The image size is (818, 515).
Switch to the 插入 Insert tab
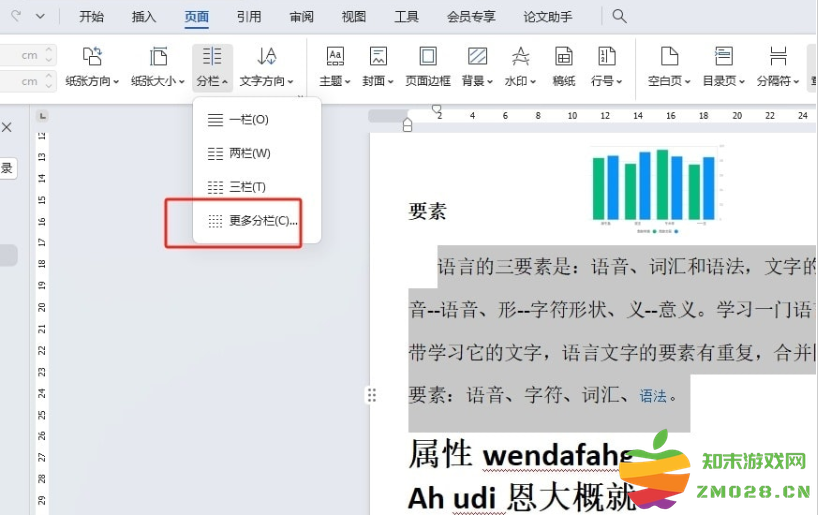coord(144,16)
